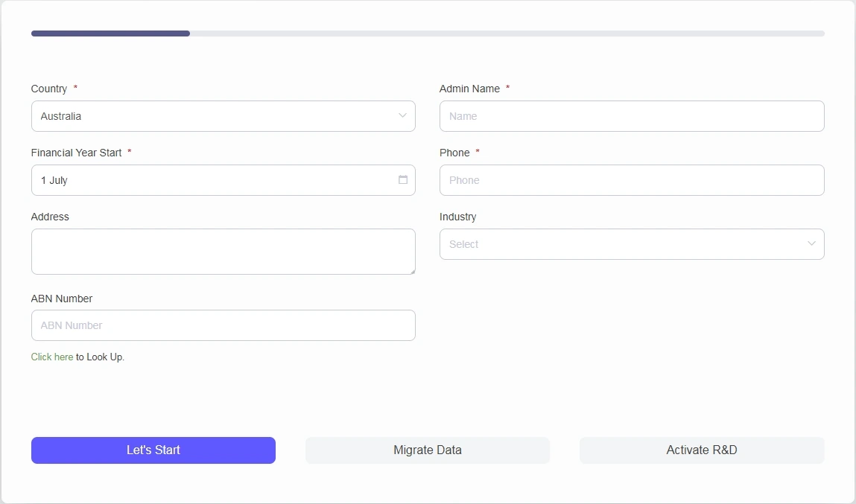856x504 pixels.
Task: Expand the Industry Select dropdown
Action: pos(624,244)
